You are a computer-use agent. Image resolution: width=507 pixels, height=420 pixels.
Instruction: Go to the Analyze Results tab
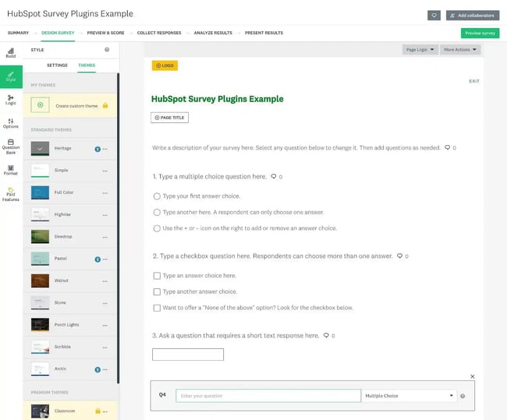click(x=213, y=33)
